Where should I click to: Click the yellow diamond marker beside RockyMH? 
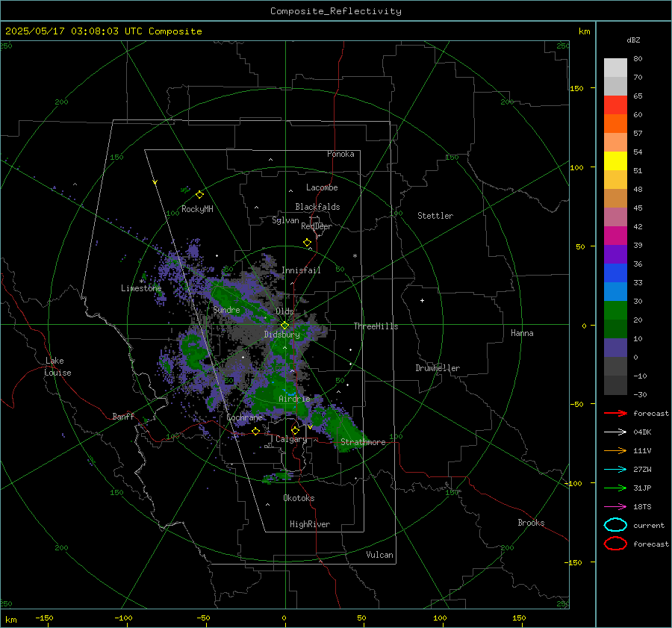199,195
